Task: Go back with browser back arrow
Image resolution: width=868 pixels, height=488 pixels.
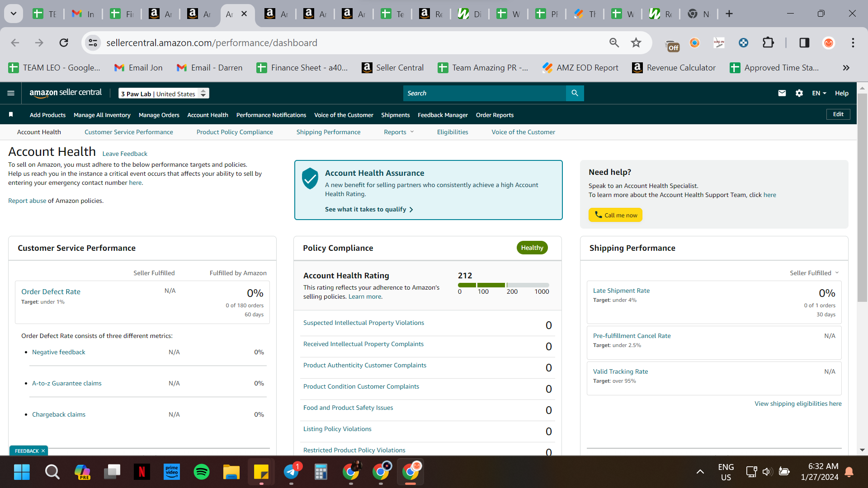Action: pyautogui.click(x=15, y=42)
